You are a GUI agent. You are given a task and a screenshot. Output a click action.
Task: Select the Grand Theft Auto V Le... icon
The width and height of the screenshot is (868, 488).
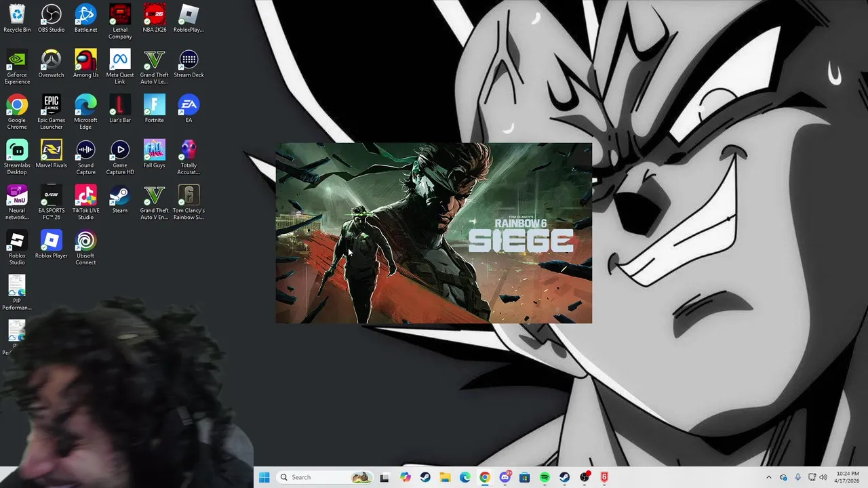155,67
